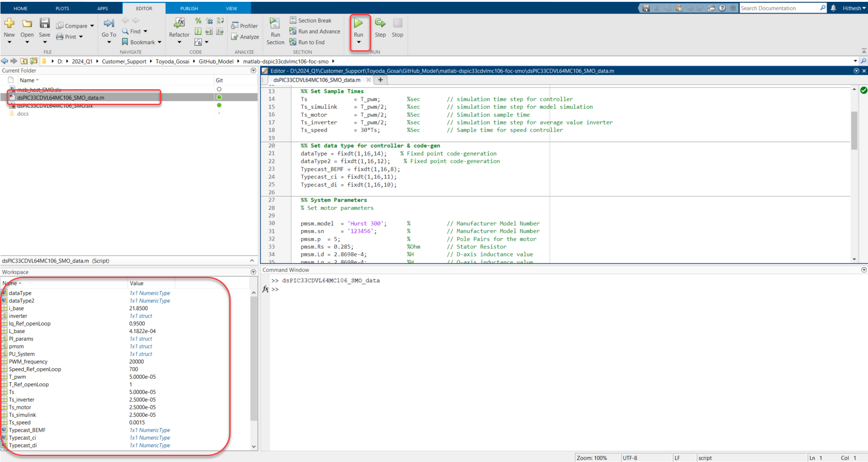This screenshot has width=868, height=462.
Task: Click Toyoda_Gosai in the address path
Action: click(172, 61)
